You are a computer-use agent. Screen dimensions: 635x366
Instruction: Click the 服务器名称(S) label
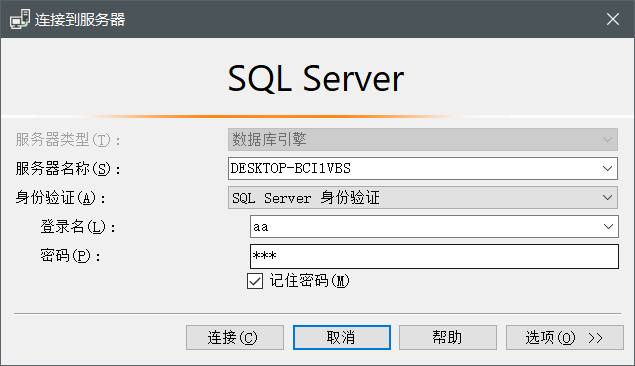[x=68, y=169]
